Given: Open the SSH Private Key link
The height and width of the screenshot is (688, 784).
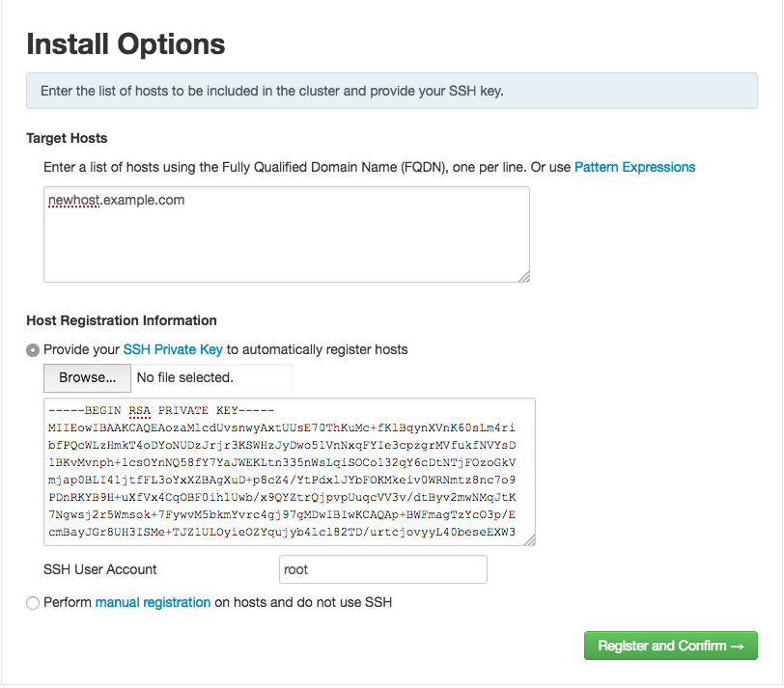Looking at the screenshot, I should [x=173, y=349].
